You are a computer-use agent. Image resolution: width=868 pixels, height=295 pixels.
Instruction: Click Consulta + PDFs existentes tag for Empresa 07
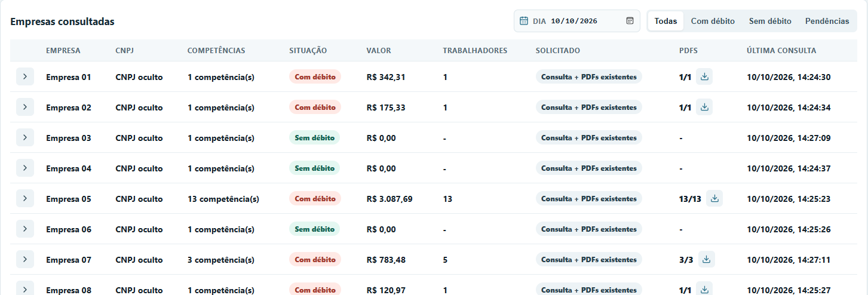(x=589, y=259)
